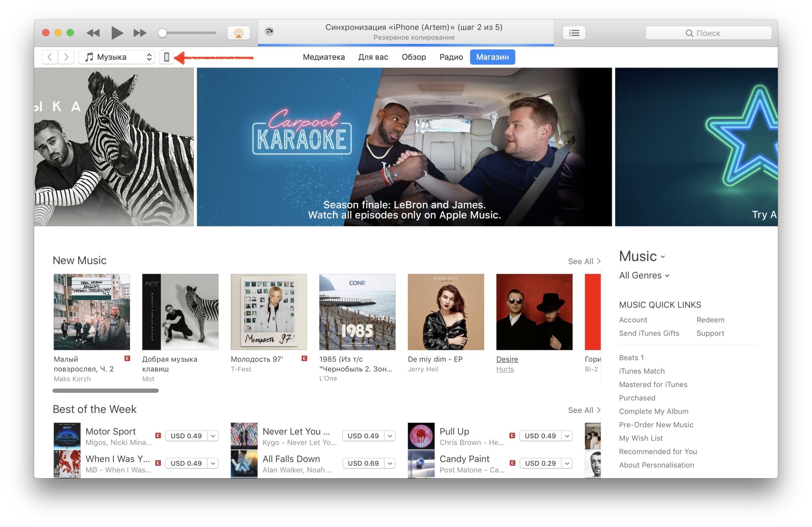The height and width of the screenshot is (527, 812).
Task: Click the Hurts artist link
Action: tap(505, 369)
